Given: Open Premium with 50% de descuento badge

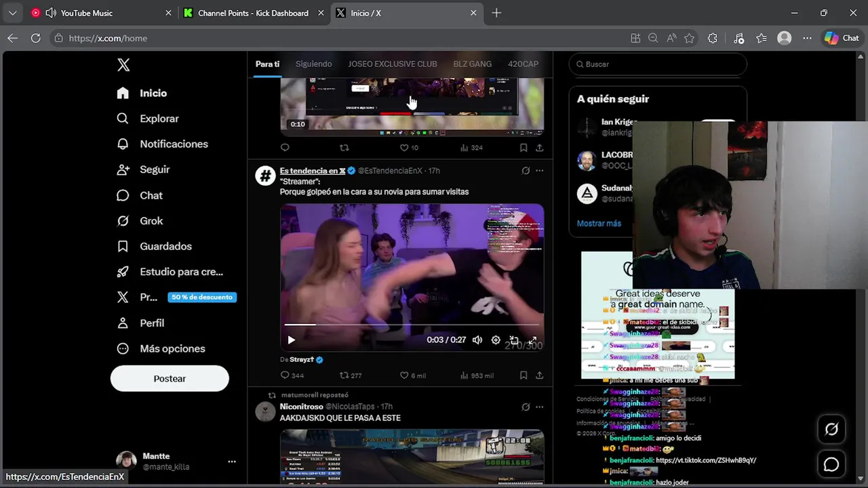Looking at the screenshot, I should click(x=176, y=297).
